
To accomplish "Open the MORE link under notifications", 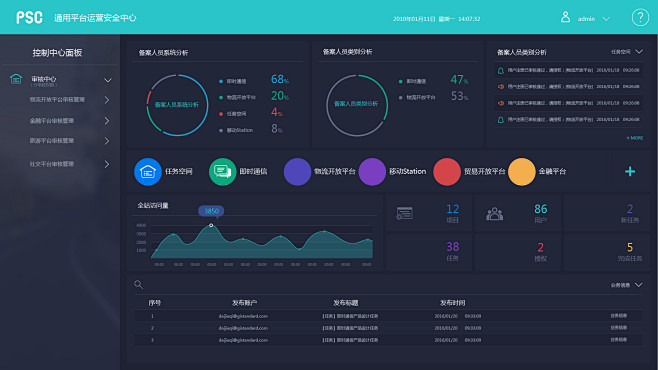I will point(634,138).
